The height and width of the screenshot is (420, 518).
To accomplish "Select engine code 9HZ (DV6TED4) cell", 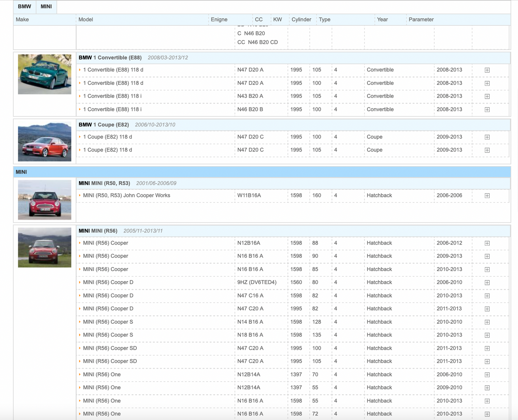I will coord(257,283).
